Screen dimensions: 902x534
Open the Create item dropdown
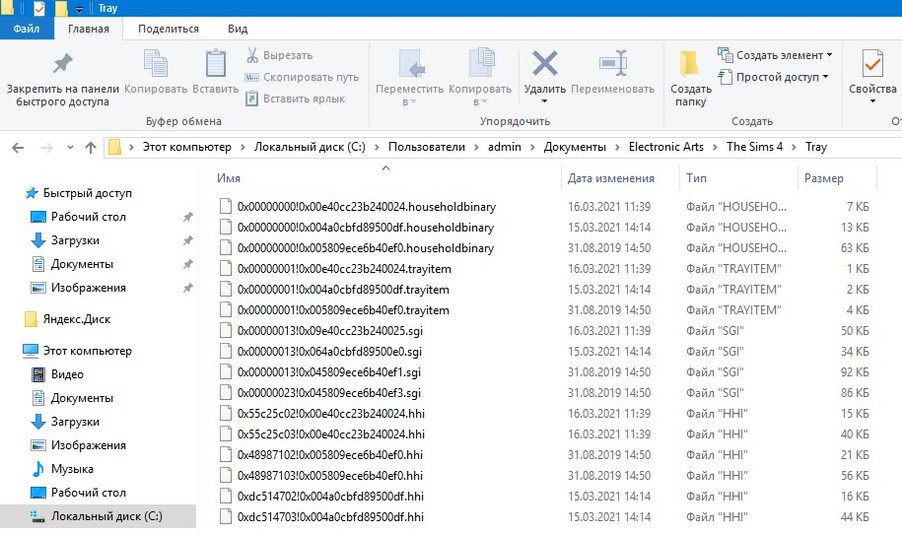click(x=775, y=55)
